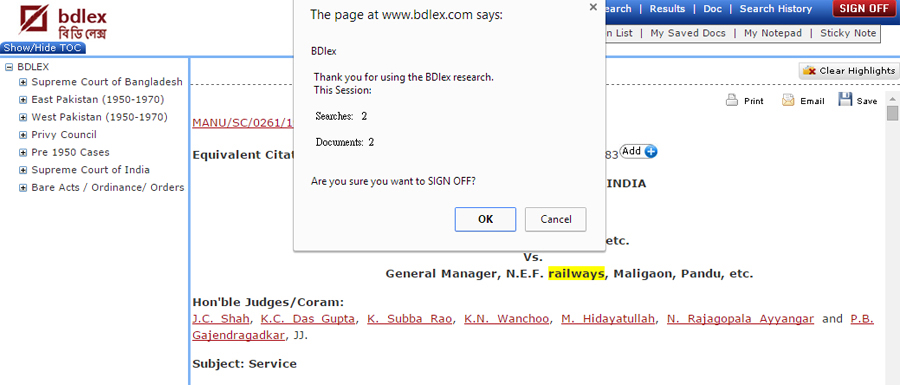Collapse the BDLEX root tree node
This screenshot has width=900, height=385.
coord(9,67)
